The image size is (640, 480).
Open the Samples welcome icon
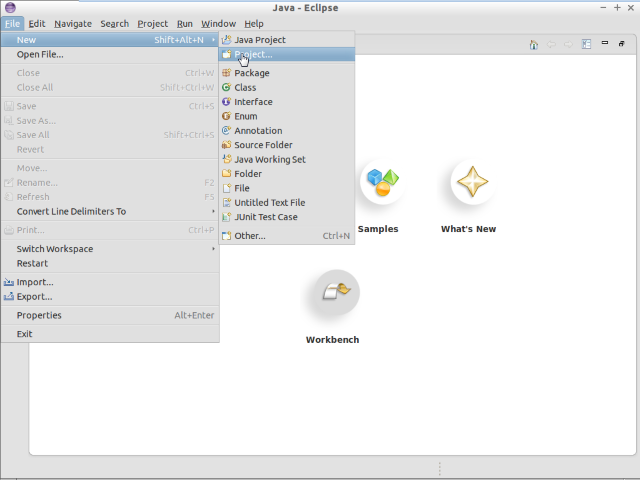(382, 182)
